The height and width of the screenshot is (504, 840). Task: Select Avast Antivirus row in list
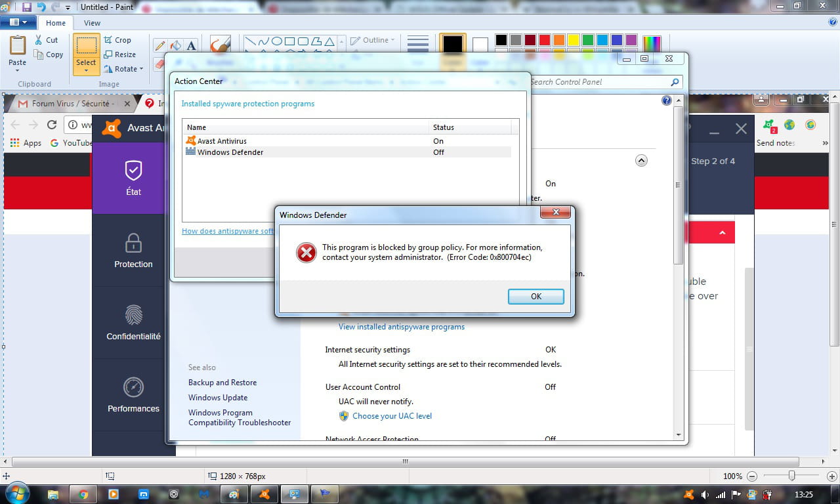point(347,141)
